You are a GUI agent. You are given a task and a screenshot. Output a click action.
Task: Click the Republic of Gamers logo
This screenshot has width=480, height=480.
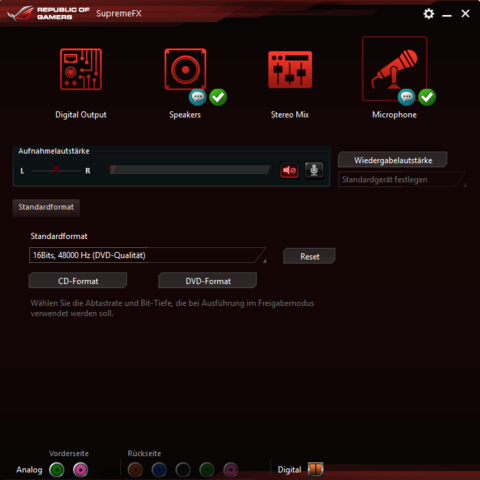point(48,13)
